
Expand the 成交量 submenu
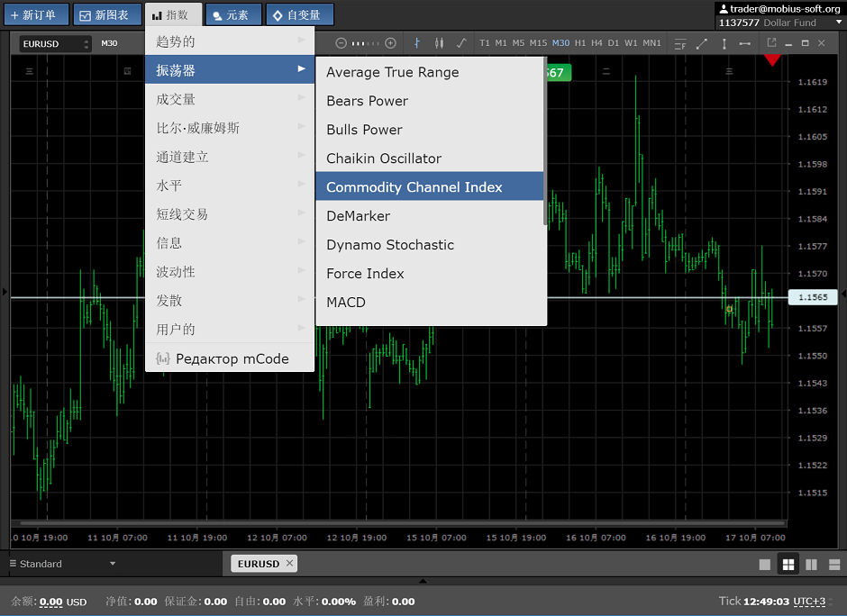tap(230, 99)
